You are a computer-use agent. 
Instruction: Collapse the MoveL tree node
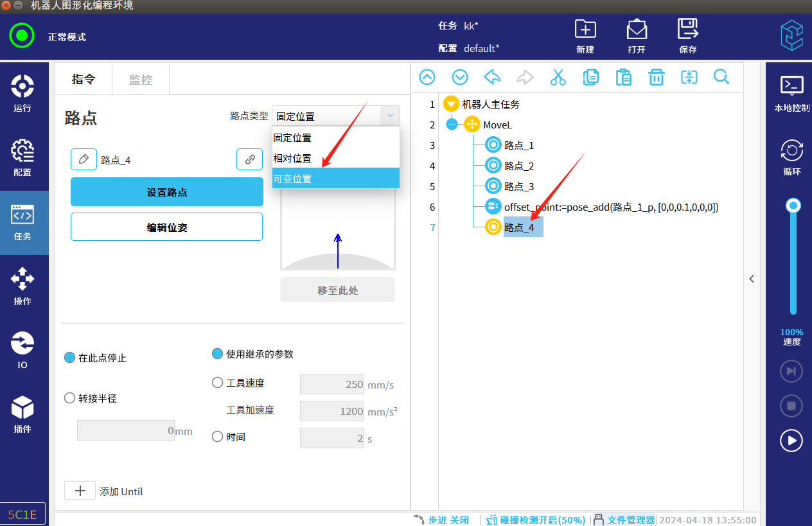point(452,125)
